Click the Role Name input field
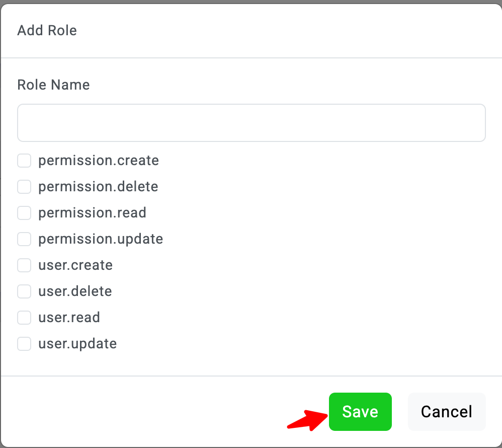502x448 pixels. coord(251,123)
